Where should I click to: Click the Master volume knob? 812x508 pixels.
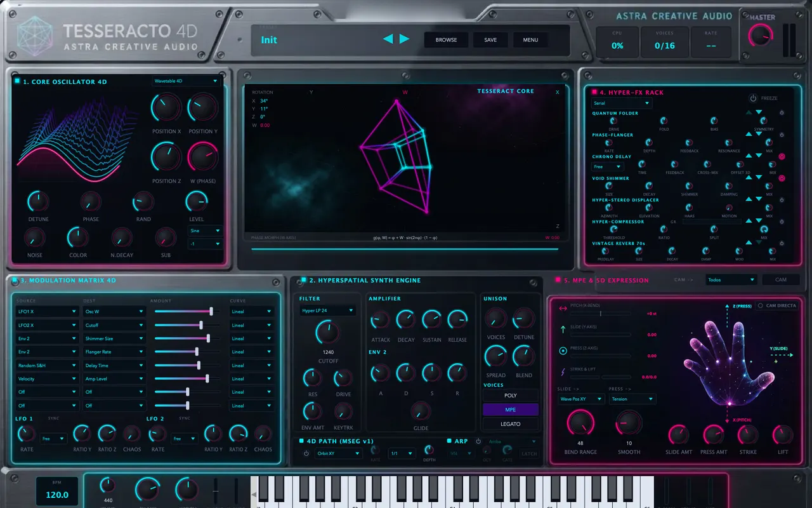[x=761, y=36]
